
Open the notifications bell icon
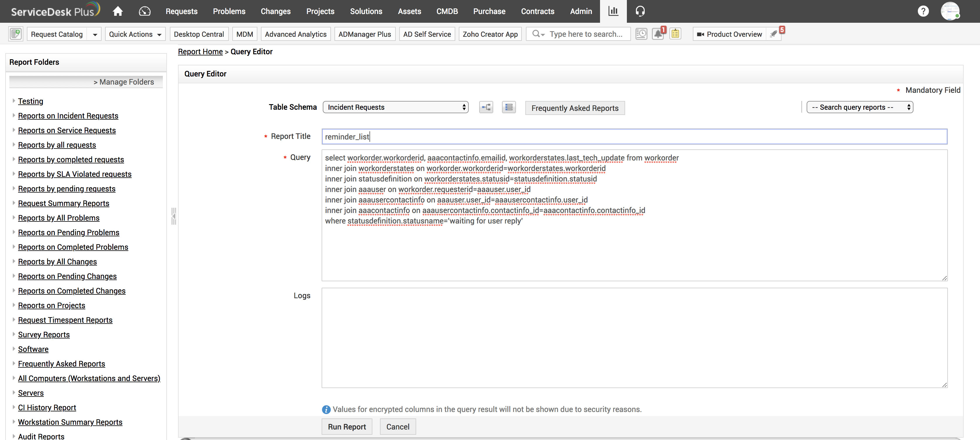click(x=658, y=34)
